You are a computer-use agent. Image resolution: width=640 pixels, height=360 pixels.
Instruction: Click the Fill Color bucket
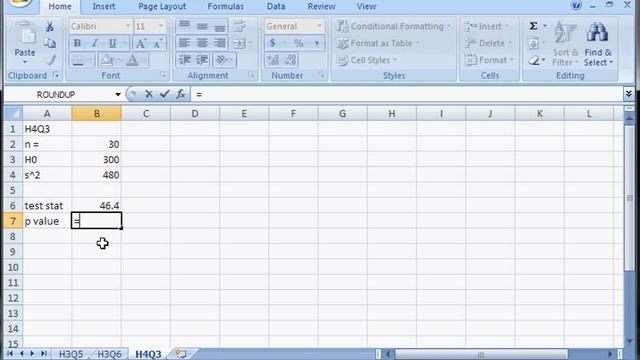[107, 61]
